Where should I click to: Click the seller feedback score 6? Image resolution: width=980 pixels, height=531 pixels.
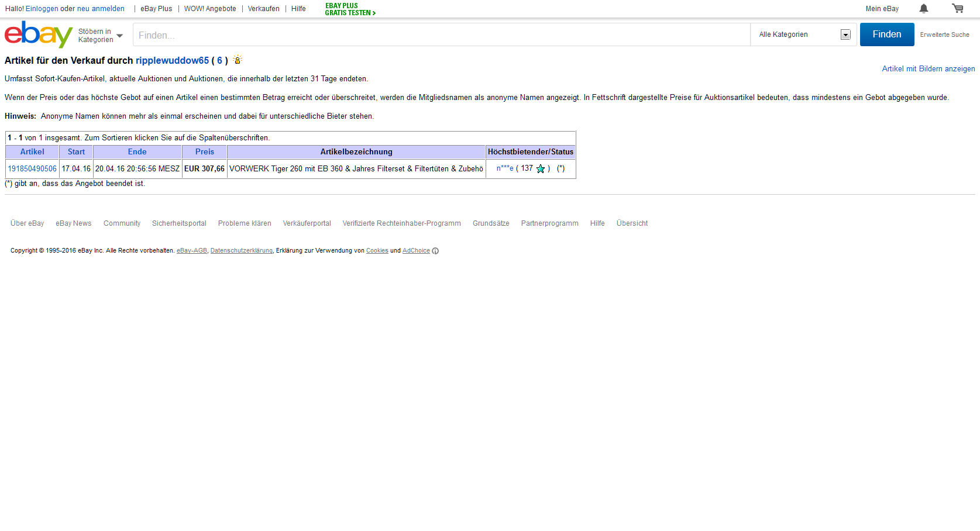pyautogui.click(x=219, y=60)
